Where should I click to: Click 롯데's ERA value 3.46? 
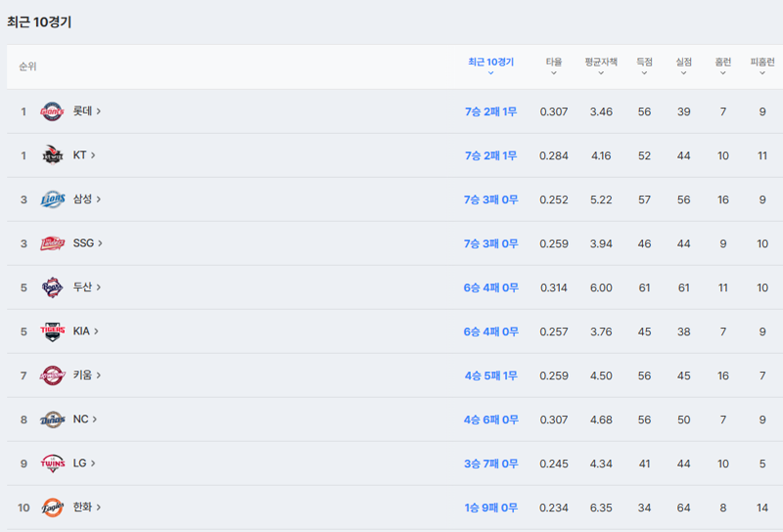[601, 111]
